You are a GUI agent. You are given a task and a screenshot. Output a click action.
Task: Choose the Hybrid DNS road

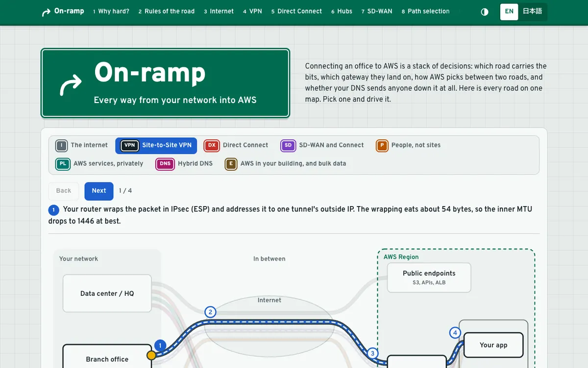click(184, 164)
